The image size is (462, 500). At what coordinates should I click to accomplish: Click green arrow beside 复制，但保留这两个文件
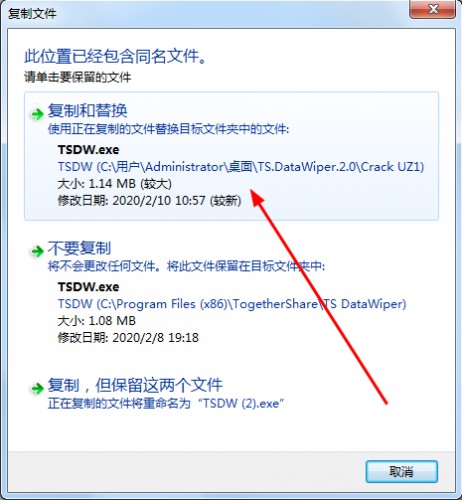point(37,388)
